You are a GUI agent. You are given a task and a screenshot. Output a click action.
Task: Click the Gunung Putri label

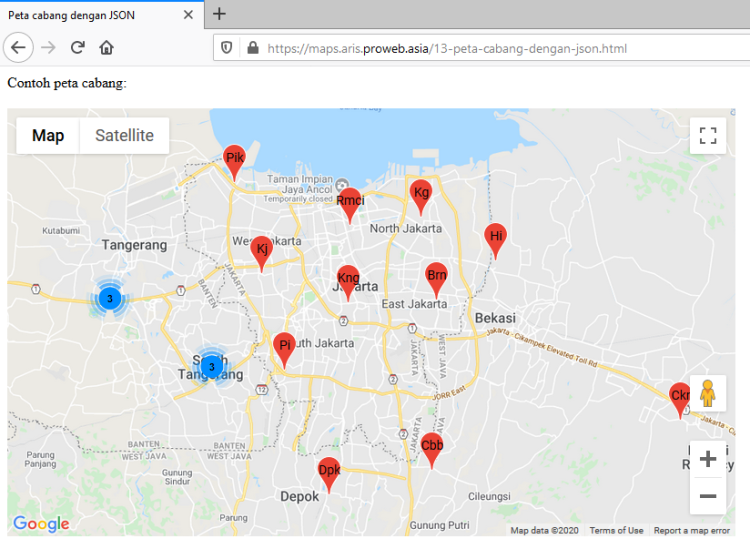440,525
